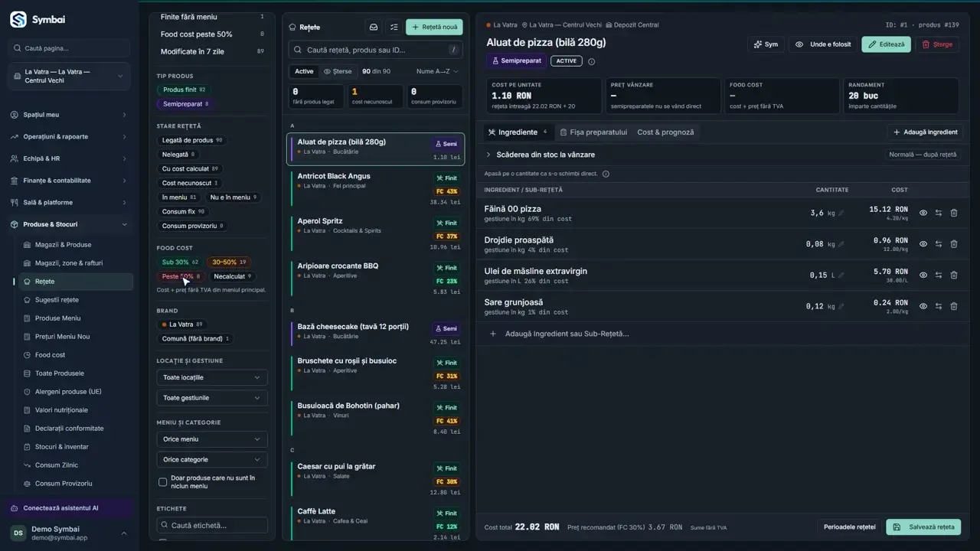The height and width of the screenshot is (551, 980).
Task: Open the Orice meniu dropdown
Action: click(x=212, y=439)
